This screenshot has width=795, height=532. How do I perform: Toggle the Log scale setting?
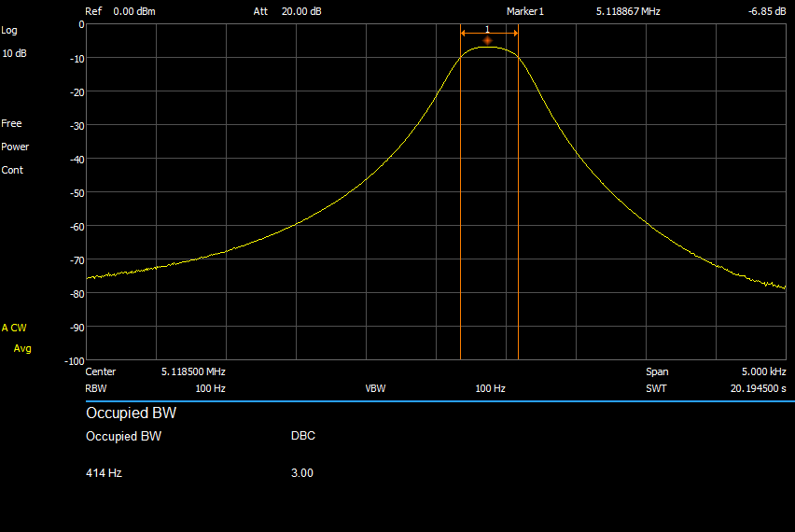[9, 30]
